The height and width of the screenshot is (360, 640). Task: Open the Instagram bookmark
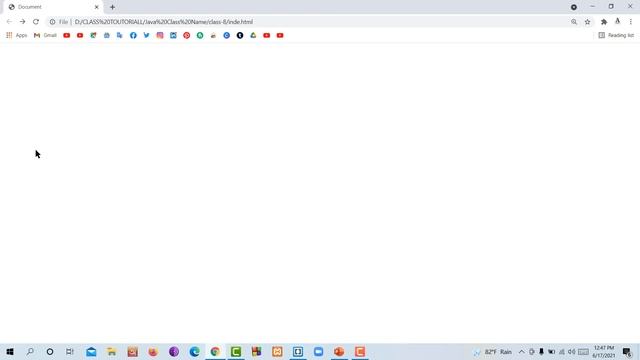click(160, 36)
